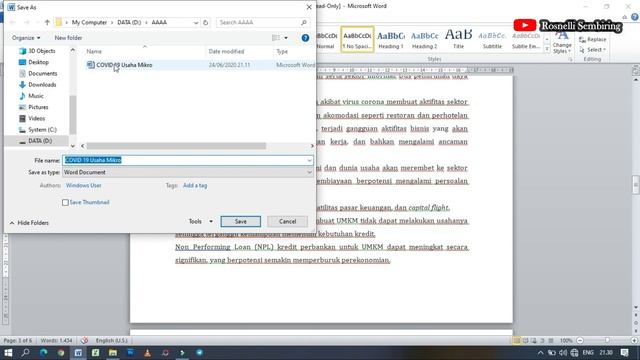The height and width of the screenshot is (360, 640).
Task: Click Replace in Word Editing group
Action: pos(593,40)
